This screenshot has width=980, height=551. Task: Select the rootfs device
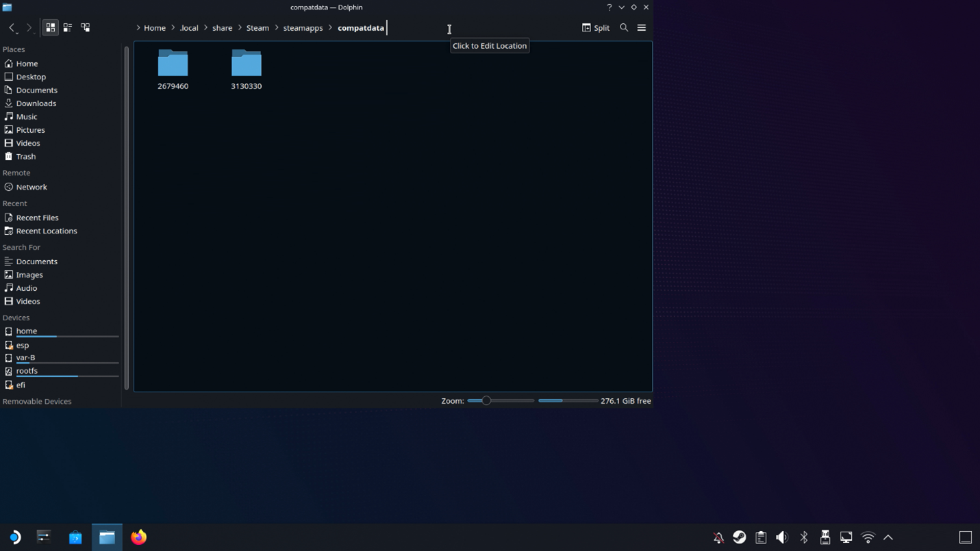click(x=27, y=371)
